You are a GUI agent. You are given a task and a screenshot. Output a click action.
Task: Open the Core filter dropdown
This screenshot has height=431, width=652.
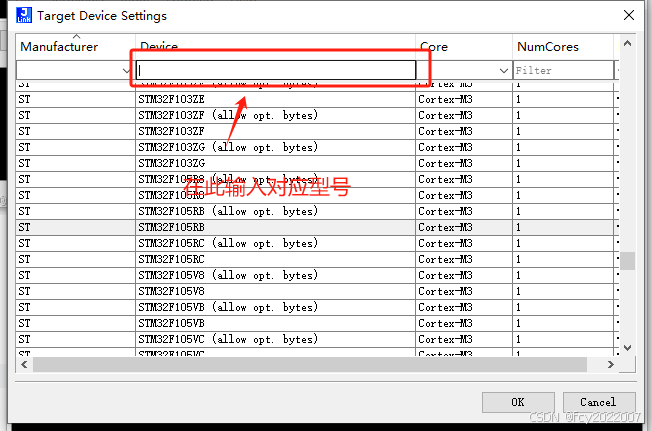pyautogui.click(x=504, y=70)
